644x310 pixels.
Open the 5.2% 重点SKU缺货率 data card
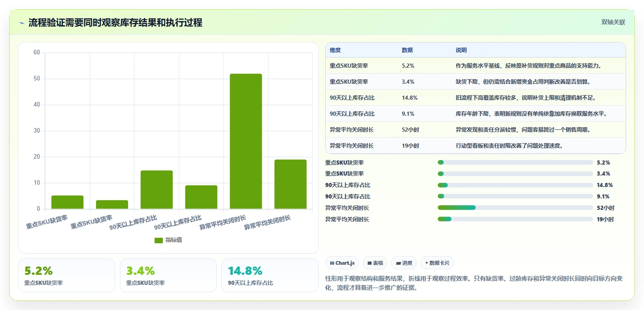pos(66,275)
